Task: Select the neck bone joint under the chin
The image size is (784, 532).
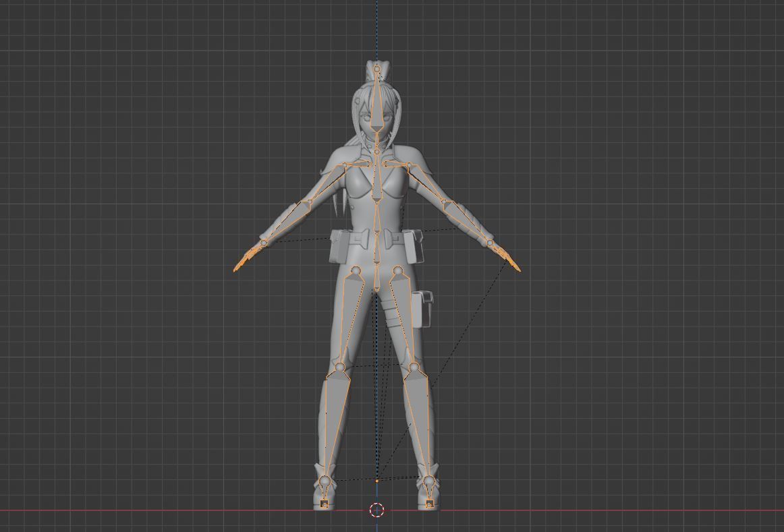Action: 376,151
